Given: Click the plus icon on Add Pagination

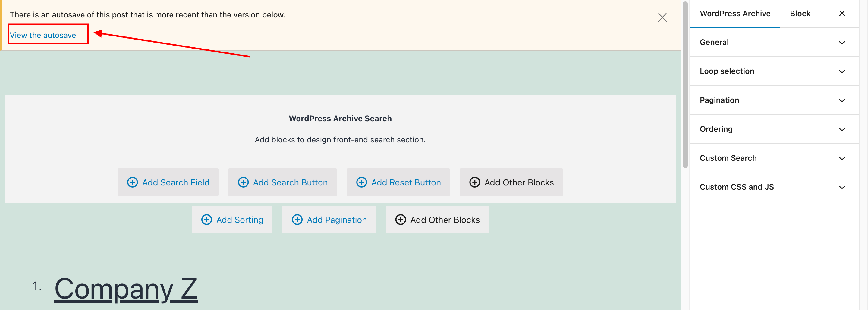Looking at the screenshot, I should point(297,220).
